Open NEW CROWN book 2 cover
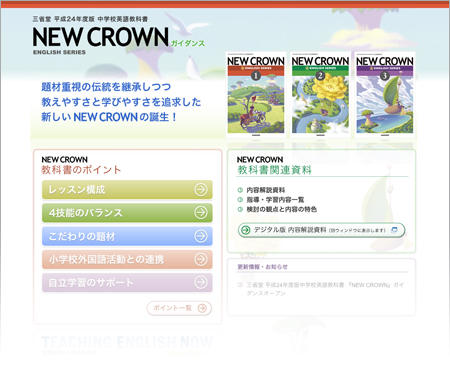 pyautogui.click(x=320, y=95)
